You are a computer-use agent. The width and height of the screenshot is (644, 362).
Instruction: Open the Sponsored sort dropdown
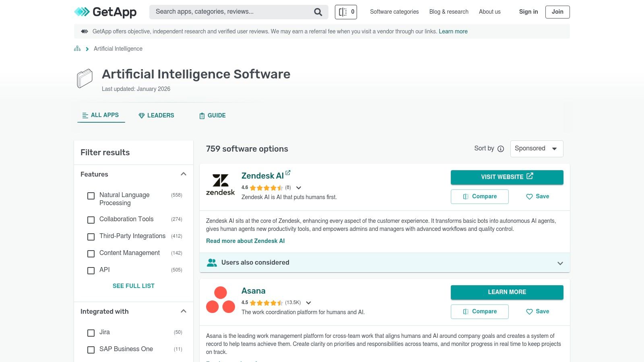pyautogui.click(x=537, y=149)
